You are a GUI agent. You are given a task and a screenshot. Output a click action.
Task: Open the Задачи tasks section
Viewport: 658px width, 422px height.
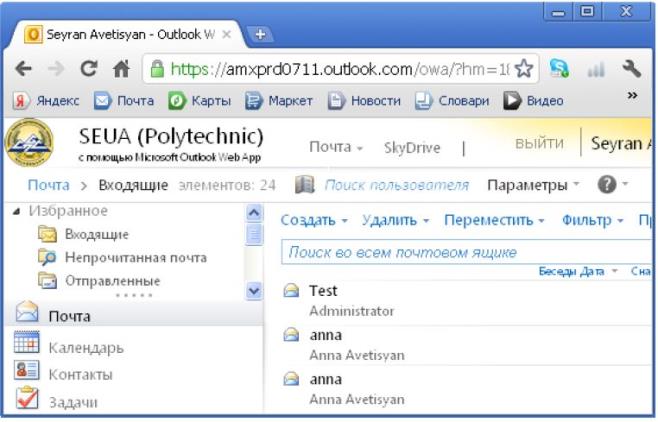pyautogui.click(x=72, y=401)
